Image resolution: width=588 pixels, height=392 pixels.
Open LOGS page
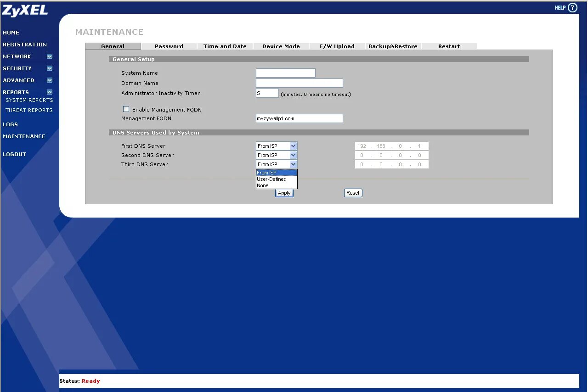pos(11,124)
